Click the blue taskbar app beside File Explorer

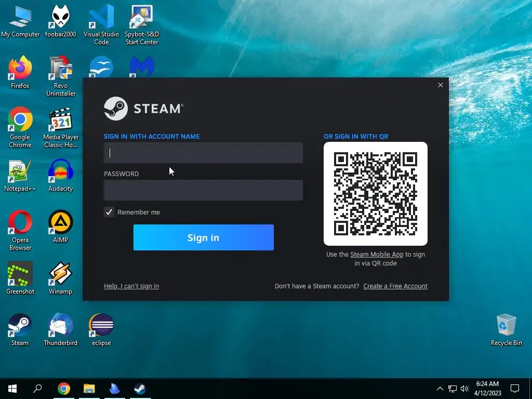pyautogui.click(x=115, y=389)
